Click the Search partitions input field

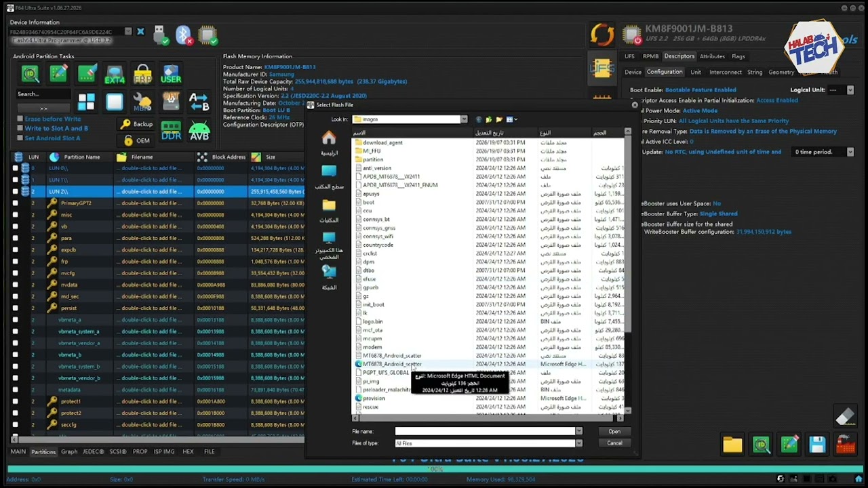[x=43, y=94]
